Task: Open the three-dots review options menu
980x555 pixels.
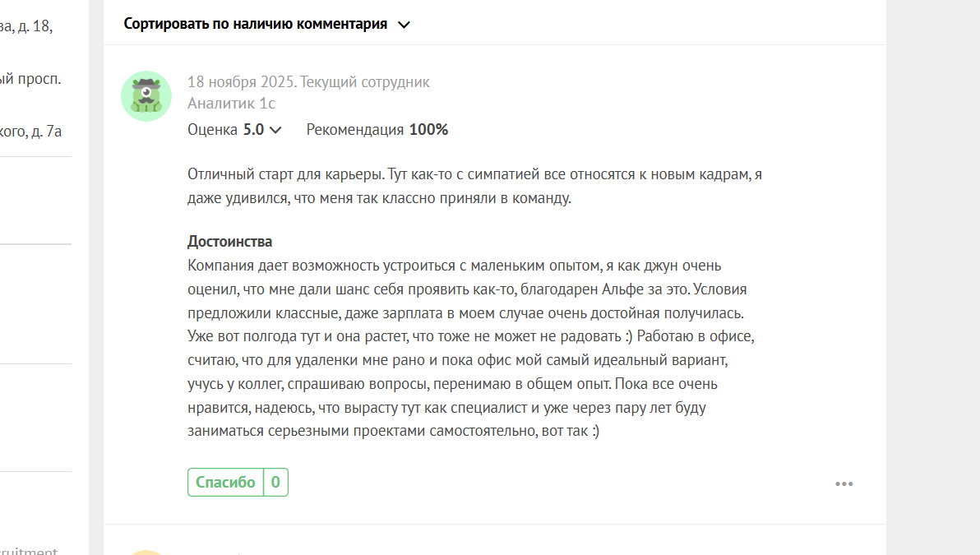Action: click(844, 483)
